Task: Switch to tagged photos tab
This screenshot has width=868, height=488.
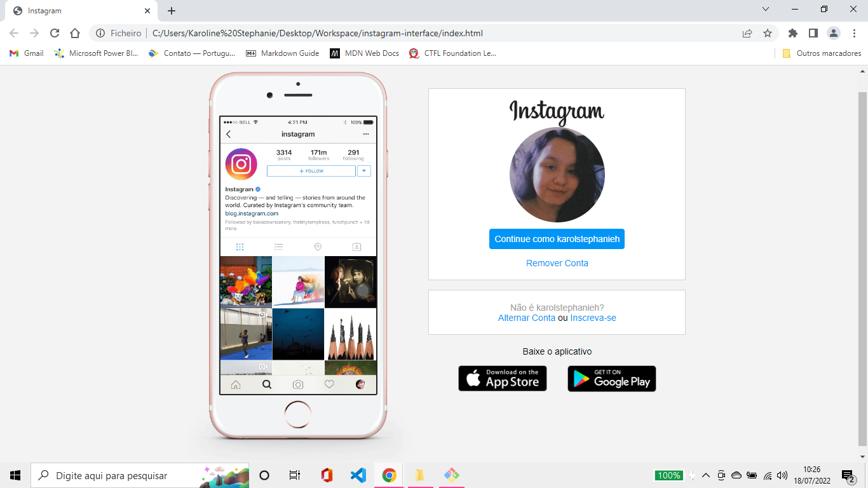Action: [x=357, y=247]
